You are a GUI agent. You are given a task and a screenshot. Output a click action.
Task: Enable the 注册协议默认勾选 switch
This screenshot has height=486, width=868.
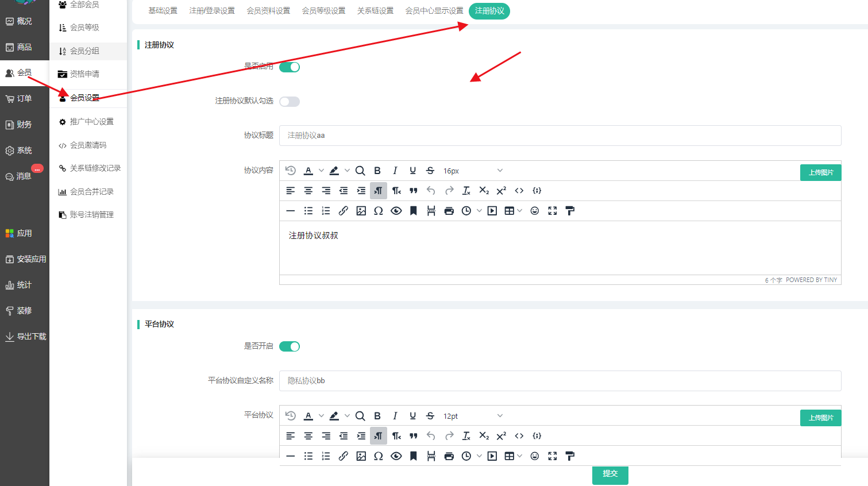(290, 102)
